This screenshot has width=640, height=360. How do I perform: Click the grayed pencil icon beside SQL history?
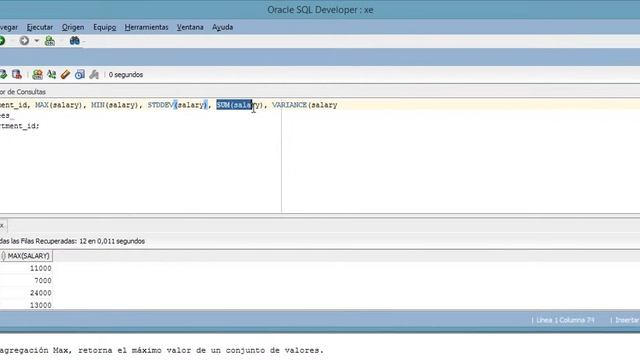tap(94, 74)
